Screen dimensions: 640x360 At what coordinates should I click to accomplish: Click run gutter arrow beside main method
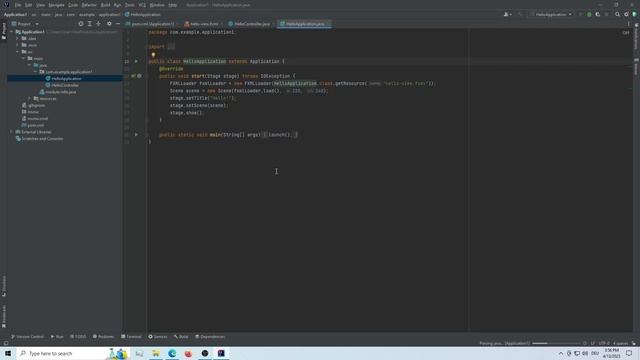pyautogui.click(x=136, y=134)
